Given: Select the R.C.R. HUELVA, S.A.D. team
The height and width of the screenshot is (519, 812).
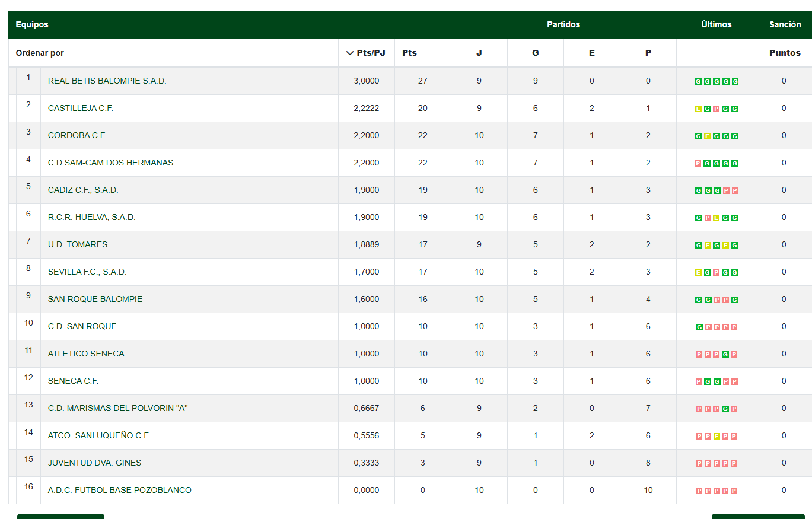Looking at the screenshot, I should click(x=92, y=217).
